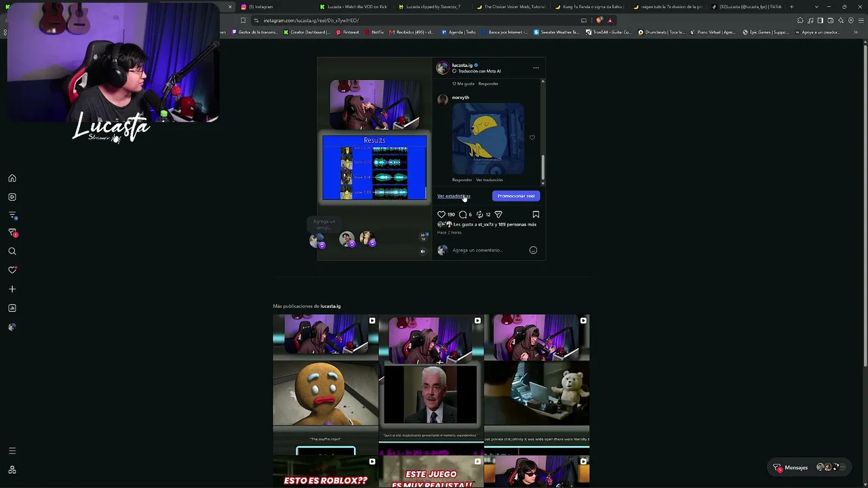Viewport: 868px width, 488px height.
Task: Open browser tab search dropdown arrow
Action: click(816, 7)
